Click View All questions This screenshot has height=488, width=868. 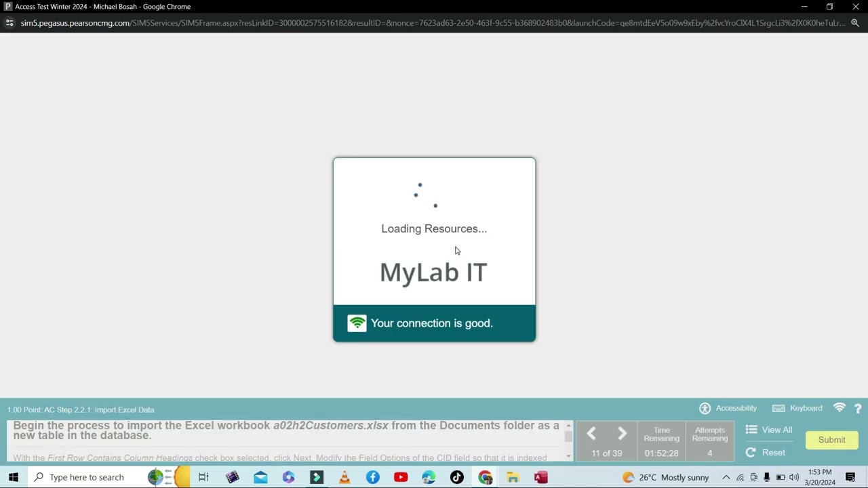point(769,430)
